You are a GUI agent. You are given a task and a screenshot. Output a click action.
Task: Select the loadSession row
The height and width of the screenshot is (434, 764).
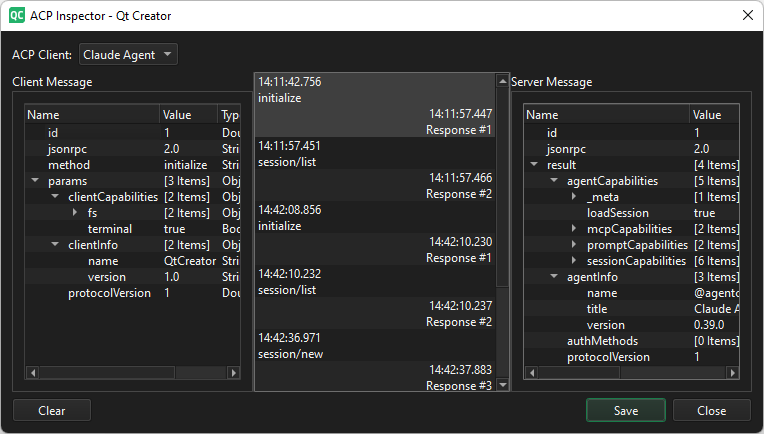pos(632,213)
